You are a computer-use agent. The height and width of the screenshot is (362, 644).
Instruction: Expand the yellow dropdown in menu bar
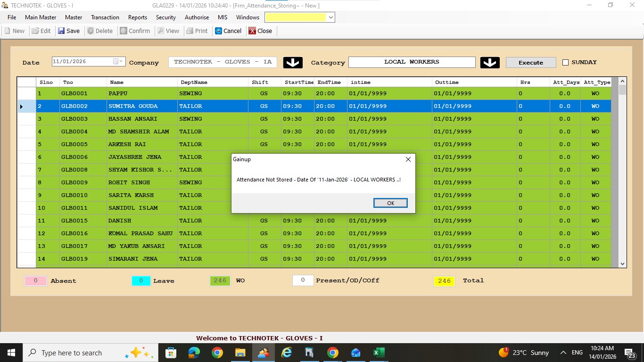click(x=331, y=17)
